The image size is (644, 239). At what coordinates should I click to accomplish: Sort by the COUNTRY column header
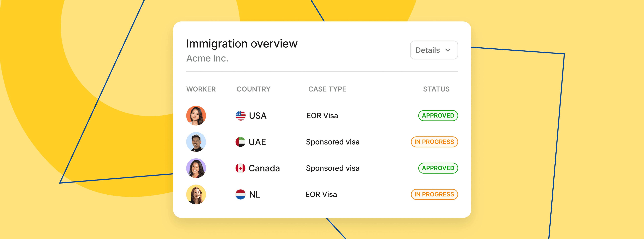coord(254,89)
